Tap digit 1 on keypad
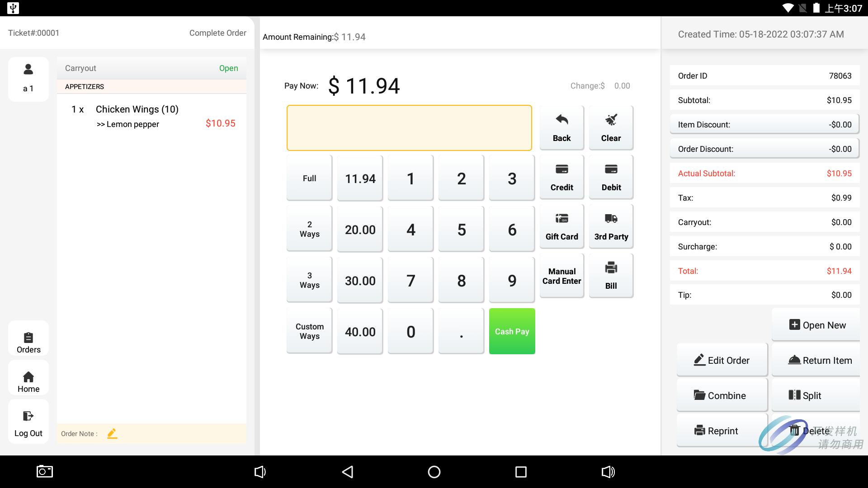868x488 pixels. click(410, 178)
